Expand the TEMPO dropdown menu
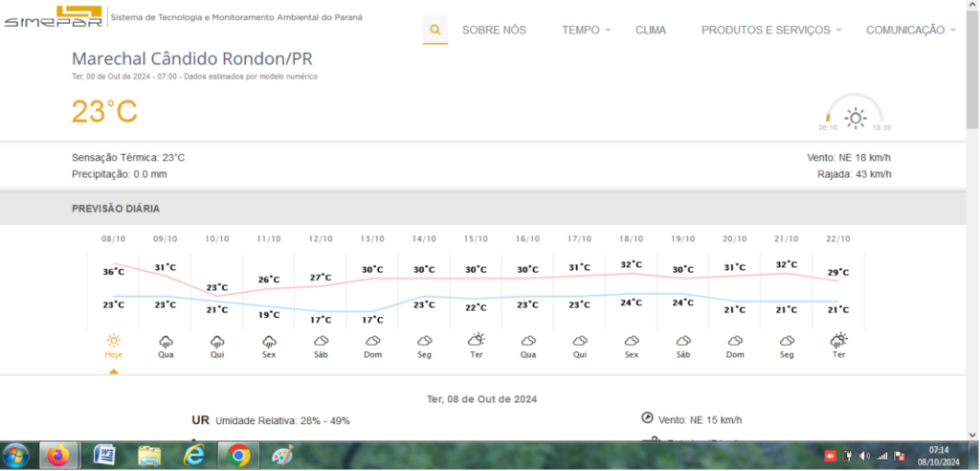 (x=587, y=30)
